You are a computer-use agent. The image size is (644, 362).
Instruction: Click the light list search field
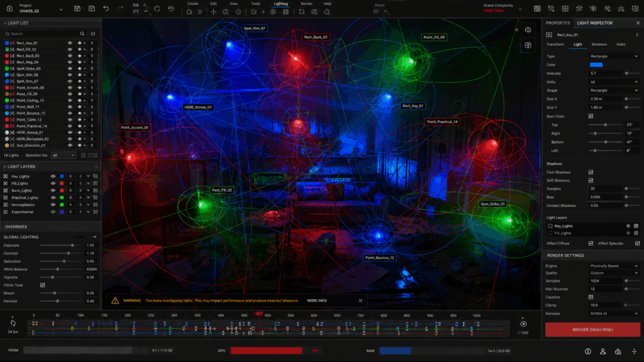pos(45,34)
